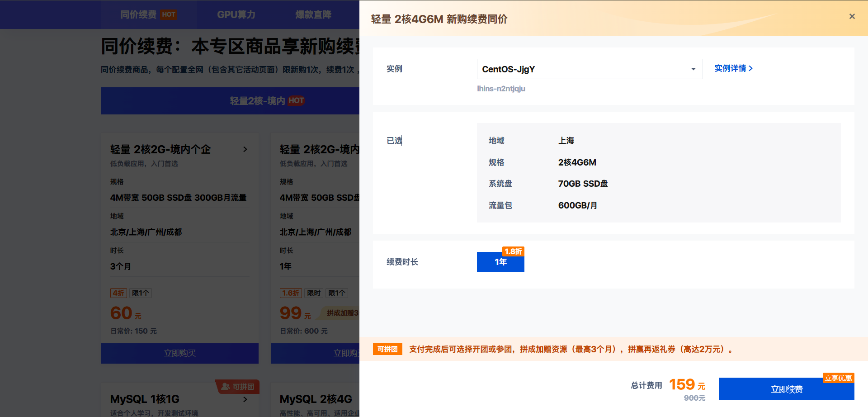The width and height of the screenshot is (868, 417).
Task: Expand the 轻量 2核2G-境内个企 card chevron
Action: pos(245,149)
